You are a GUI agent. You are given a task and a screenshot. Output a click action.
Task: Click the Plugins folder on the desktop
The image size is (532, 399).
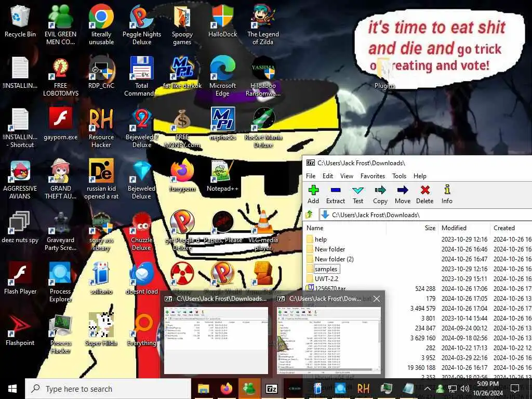click(x=385, y=73)
